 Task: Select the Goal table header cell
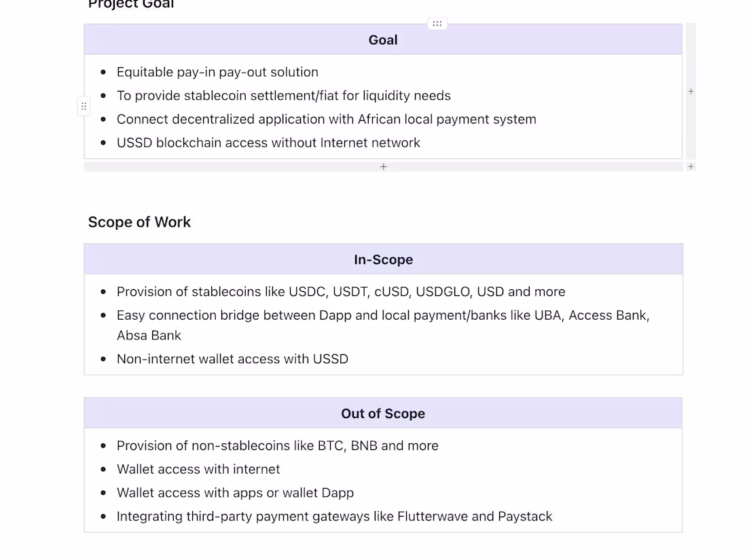point(383,40)
